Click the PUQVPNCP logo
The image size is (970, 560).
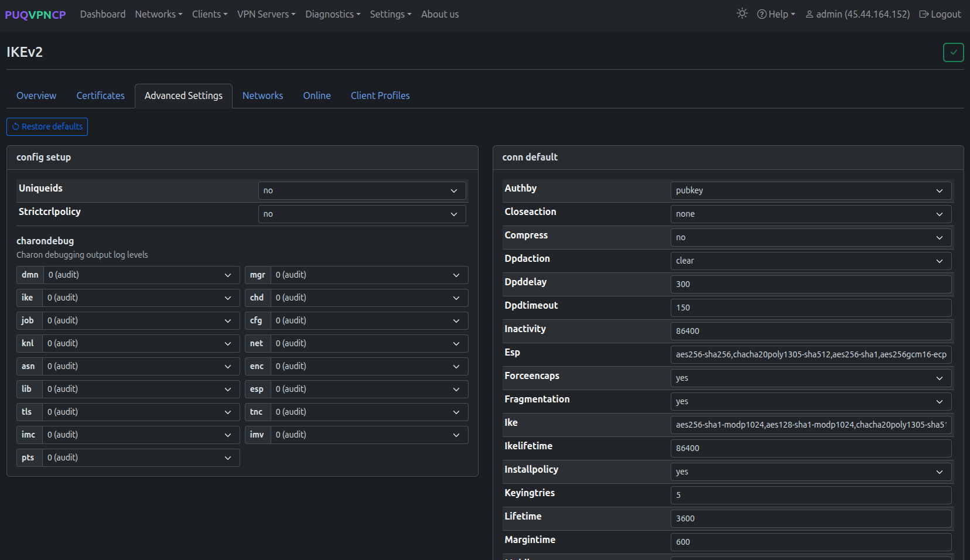(x=35, y=15)
